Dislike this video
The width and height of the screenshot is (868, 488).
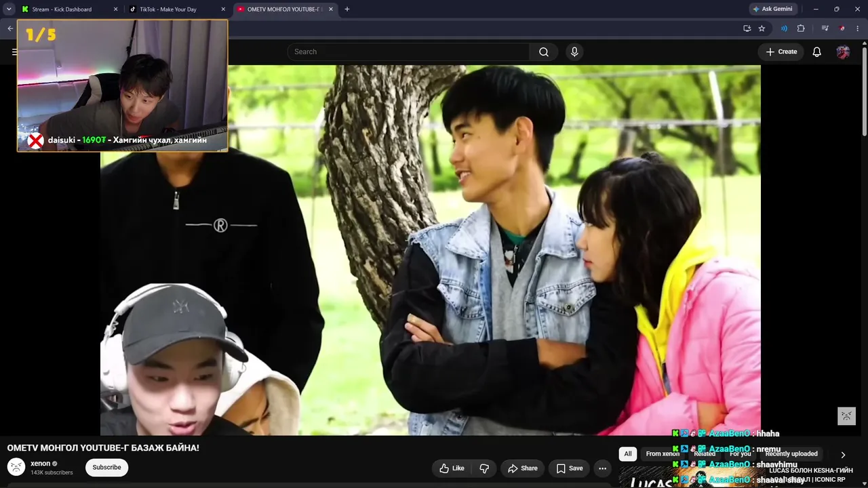[x=484, y=468]
